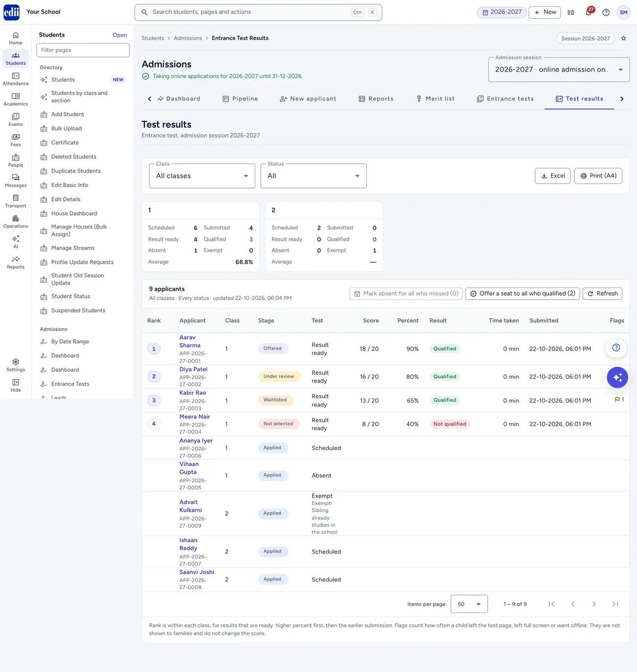Open the Transport sidebar icon
Viewport: 637px width, 672px height.
click(x=16, y=201)
